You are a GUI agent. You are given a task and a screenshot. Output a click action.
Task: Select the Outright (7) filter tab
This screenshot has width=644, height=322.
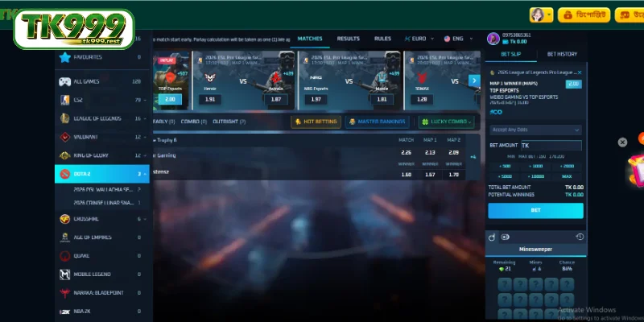[x=229, y=122]
